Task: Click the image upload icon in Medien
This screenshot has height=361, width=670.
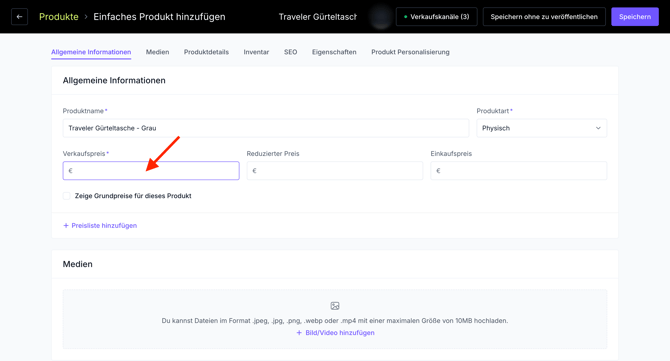Action: [335, 306]
